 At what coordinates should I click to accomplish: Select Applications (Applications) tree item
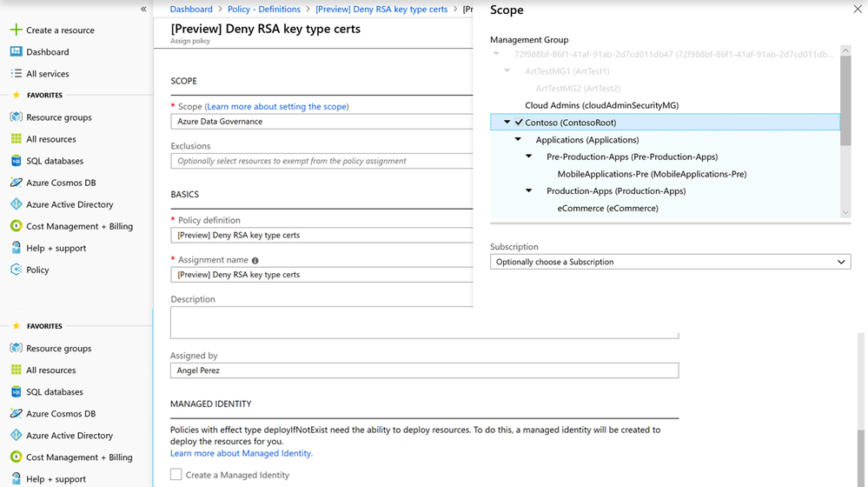point(587,140)
